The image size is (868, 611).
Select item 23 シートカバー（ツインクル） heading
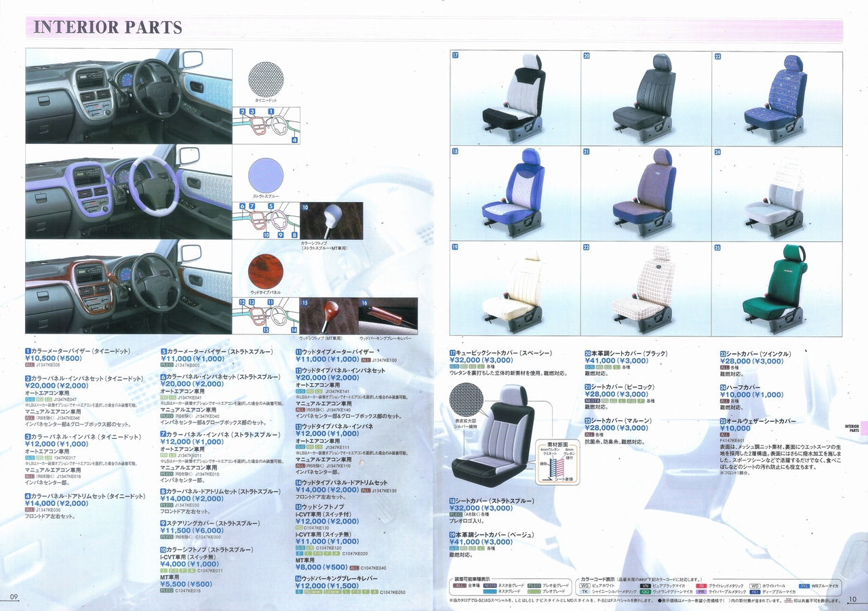coord(755,353)
